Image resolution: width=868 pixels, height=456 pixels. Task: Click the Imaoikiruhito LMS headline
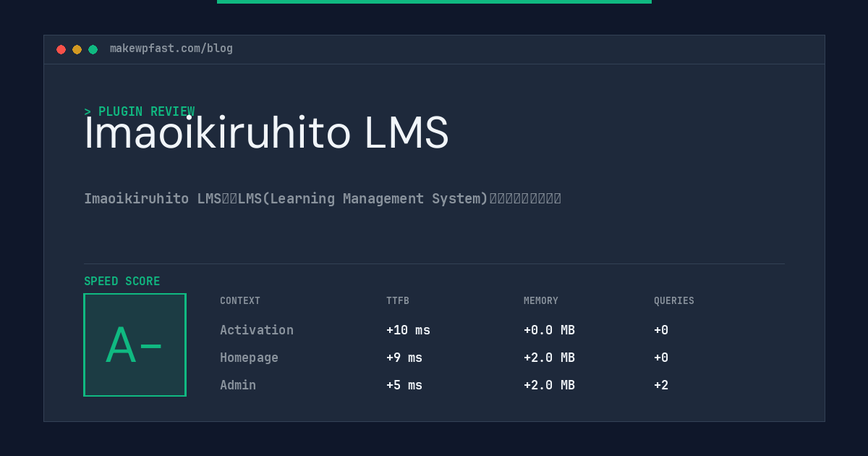coord(266,133)
